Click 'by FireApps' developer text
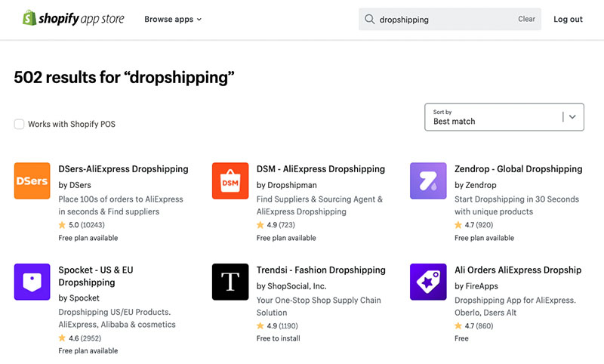 [x=476, y=286]
